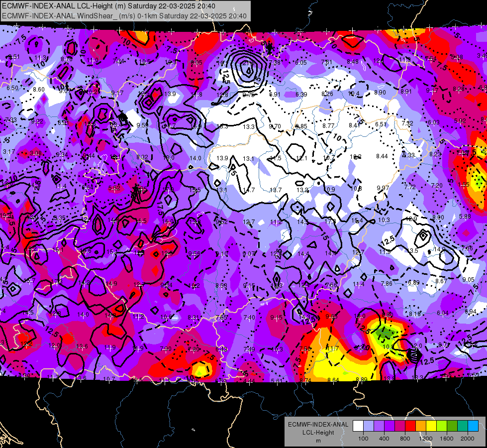The width and height of the screenshot is (487, 448).
Task: Click the legend value 800
Action: (x=405, y=439)
